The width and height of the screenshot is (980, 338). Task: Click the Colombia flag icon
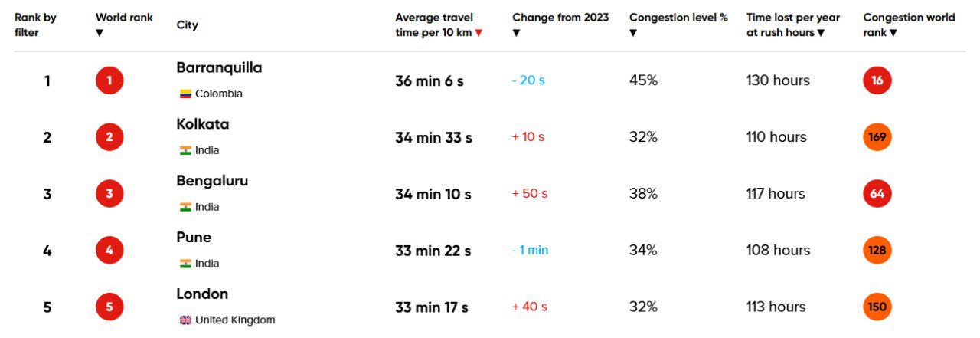coord(185,94)
